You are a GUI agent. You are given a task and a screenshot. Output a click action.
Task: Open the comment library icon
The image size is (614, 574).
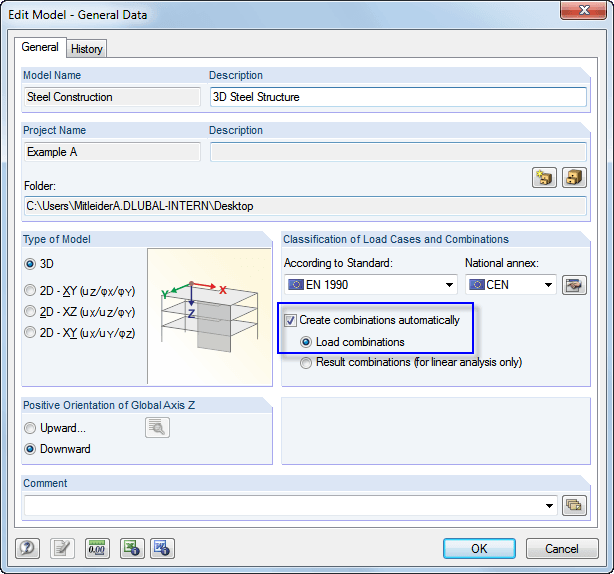click(x=574, y=505)
